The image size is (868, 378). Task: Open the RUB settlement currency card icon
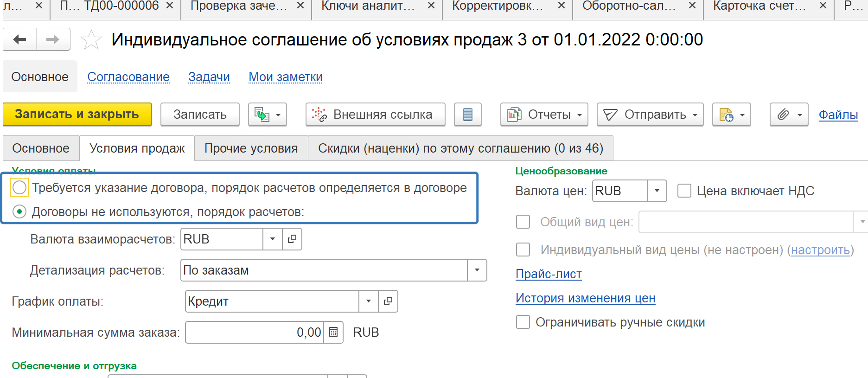tap(292, 239)
